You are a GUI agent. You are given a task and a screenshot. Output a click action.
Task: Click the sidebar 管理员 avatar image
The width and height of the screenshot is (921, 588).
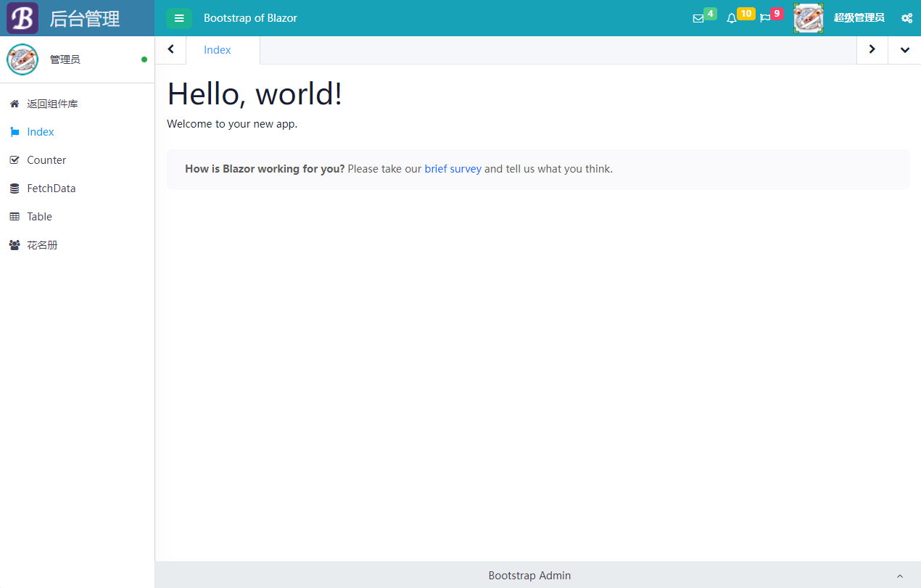[x=22, y=59]
